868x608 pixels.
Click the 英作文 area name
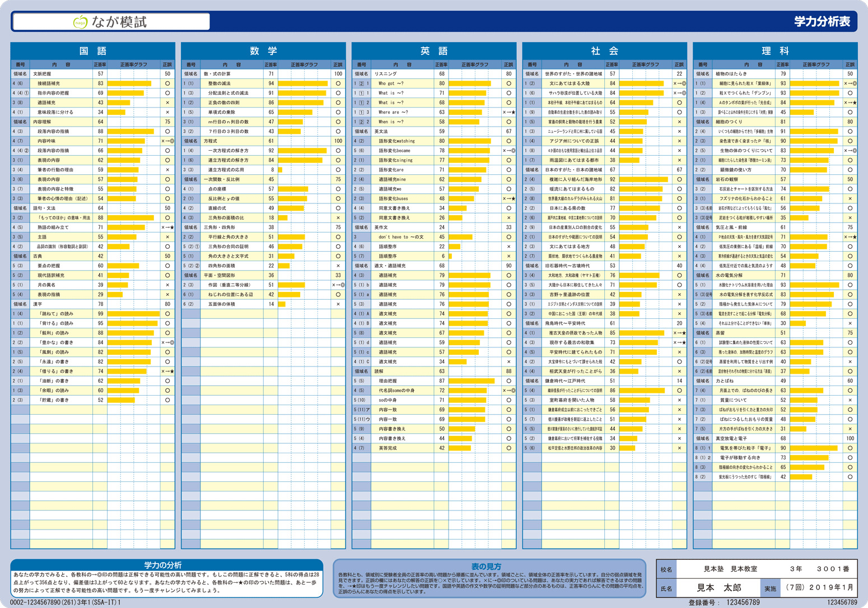pos(381,228)
